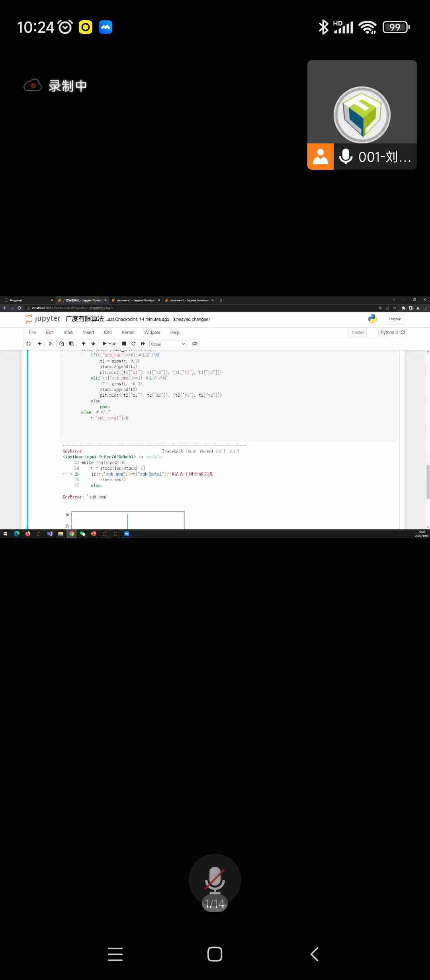
Task: Click the Run button
Action: pos(109,344)
